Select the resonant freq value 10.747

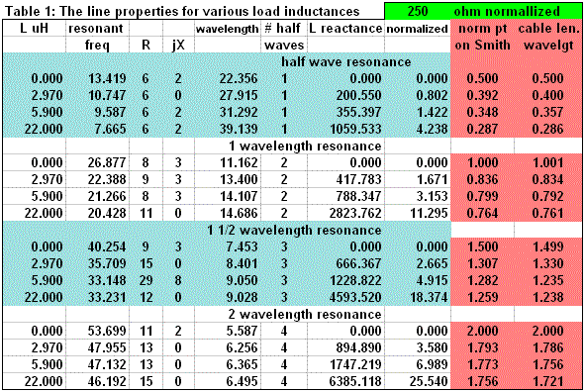(107, 95)
